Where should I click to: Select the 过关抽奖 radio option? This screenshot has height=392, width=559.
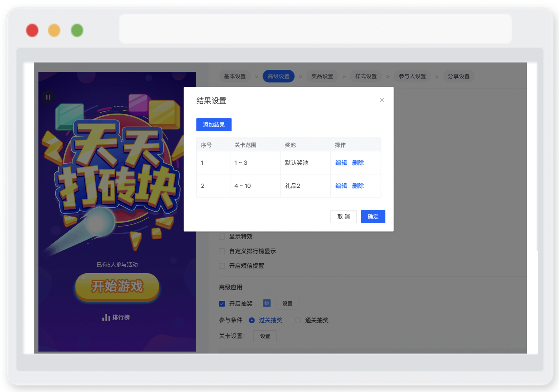pos(252,320)
